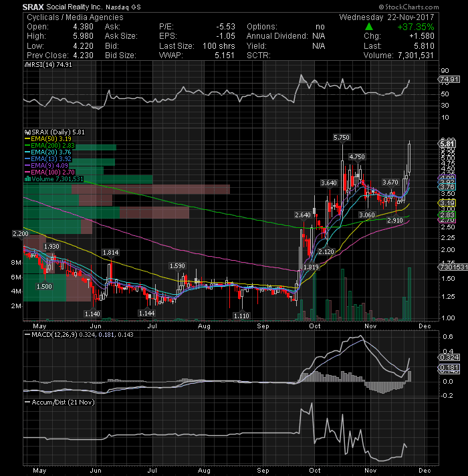Click the 1.930 price label
Image resolution: width=468 pixels, height=476 pixels.
[51, 247]
